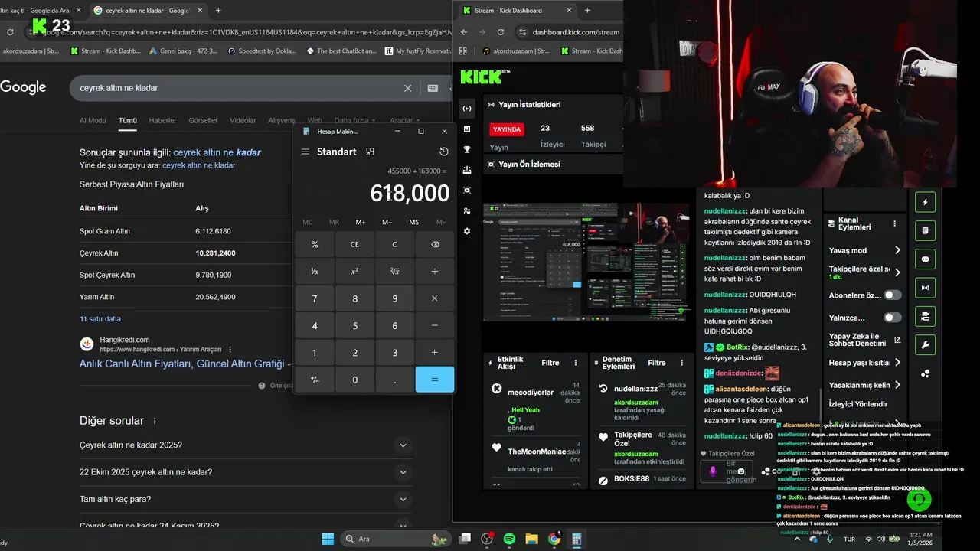Click calculator digit 7 key

click(315, 298)
